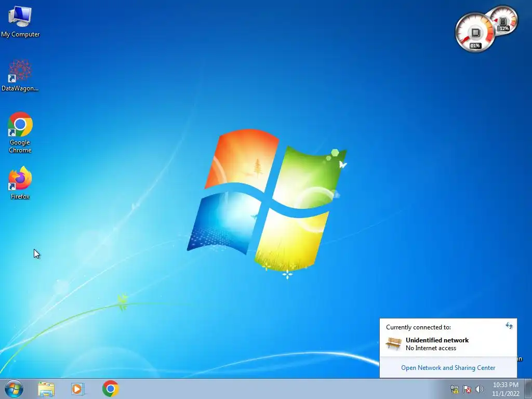Click the 'No Internet access' status text
The image size is (532, 399).
click(431, 348)
